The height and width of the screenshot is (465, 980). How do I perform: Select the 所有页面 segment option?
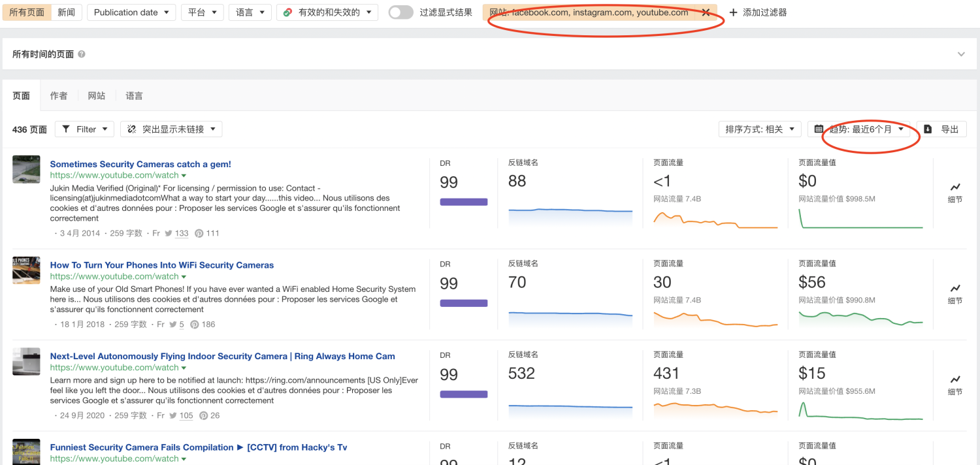tap(27, 12)
